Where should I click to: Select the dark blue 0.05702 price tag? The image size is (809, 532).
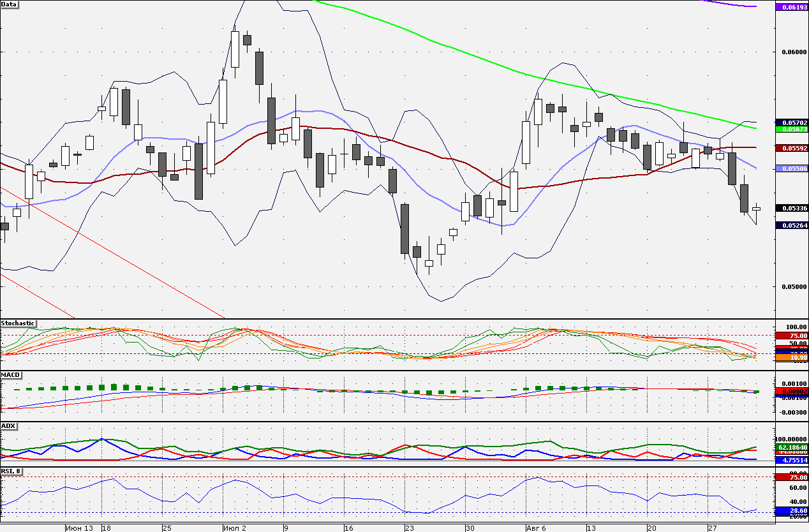point(791,122)
